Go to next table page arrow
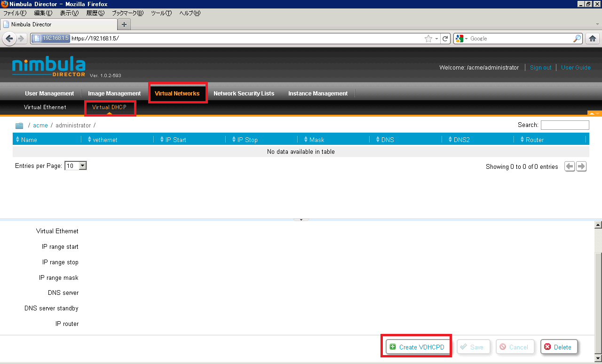This screenshot has width=602, height=364. [581, 166]
